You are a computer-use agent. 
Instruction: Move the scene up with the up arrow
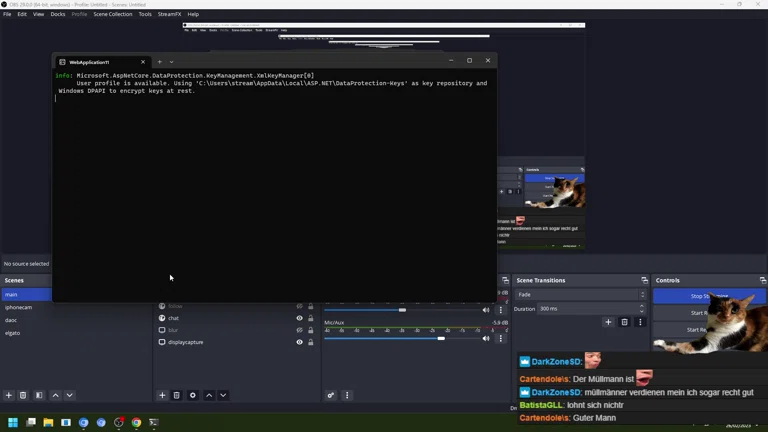[x=56, y=395]
